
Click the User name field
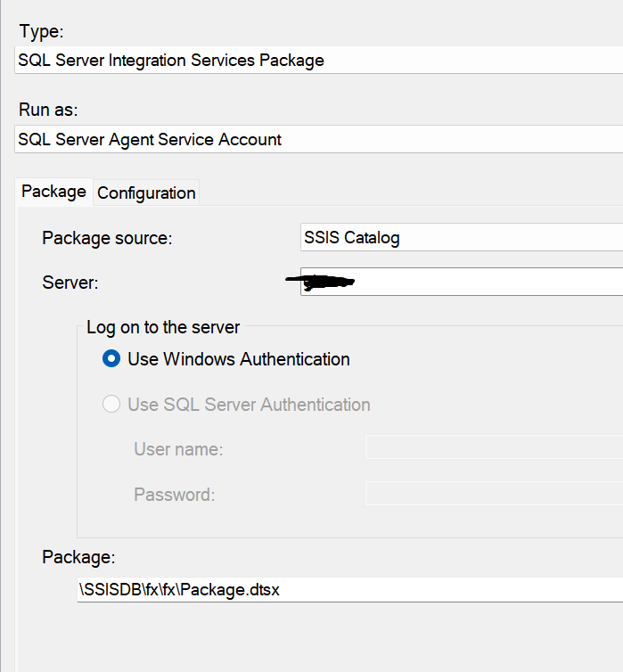point(494,447)
